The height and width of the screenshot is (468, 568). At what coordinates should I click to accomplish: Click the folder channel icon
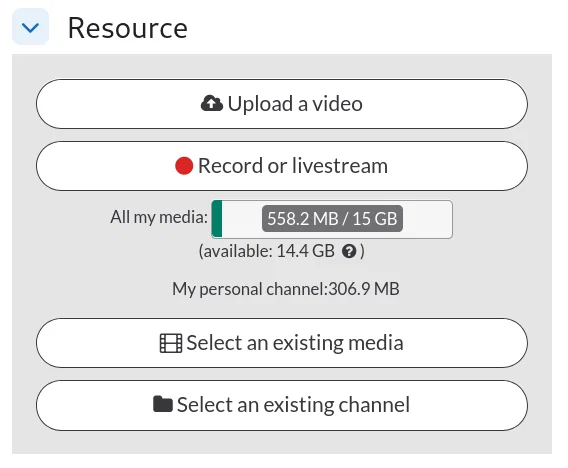163,404
